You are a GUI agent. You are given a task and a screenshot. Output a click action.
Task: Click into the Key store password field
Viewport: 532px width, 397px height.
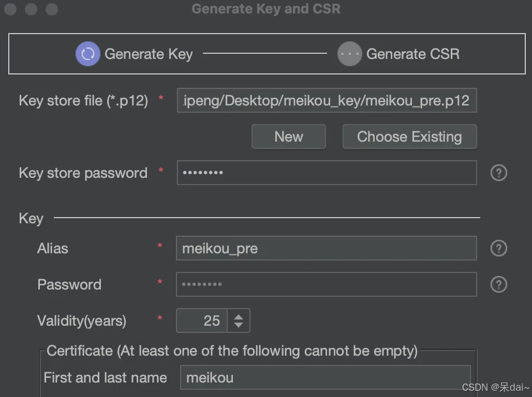coord(326,173)
